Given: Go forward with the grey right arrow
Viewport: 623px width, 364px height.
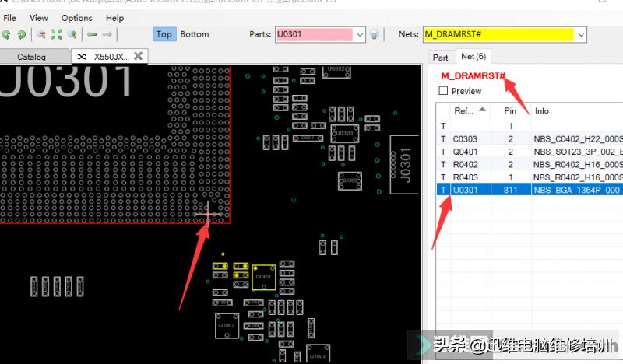Looking at the screenshot, I should click(107, 34).
